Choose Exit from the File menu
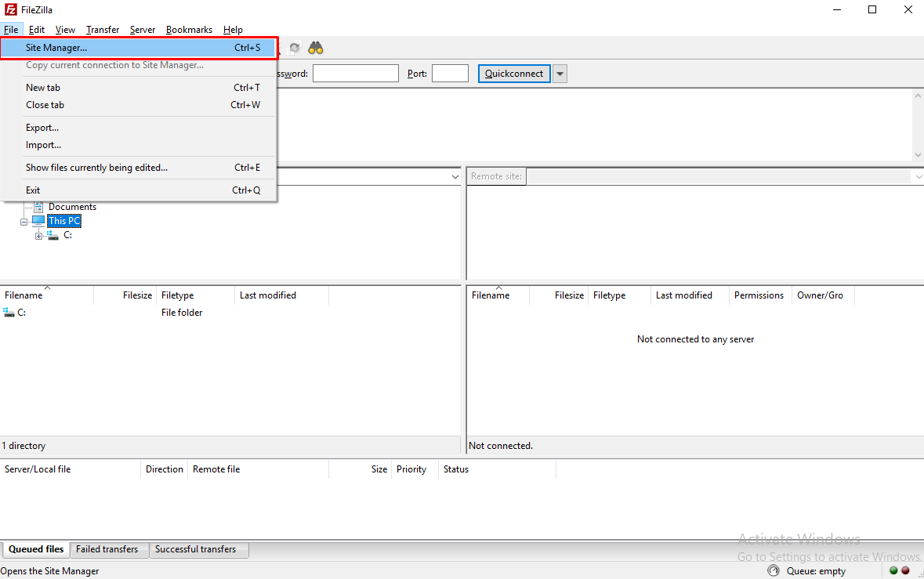This screenshot has height=579, width=924. [x=139, y=190]
